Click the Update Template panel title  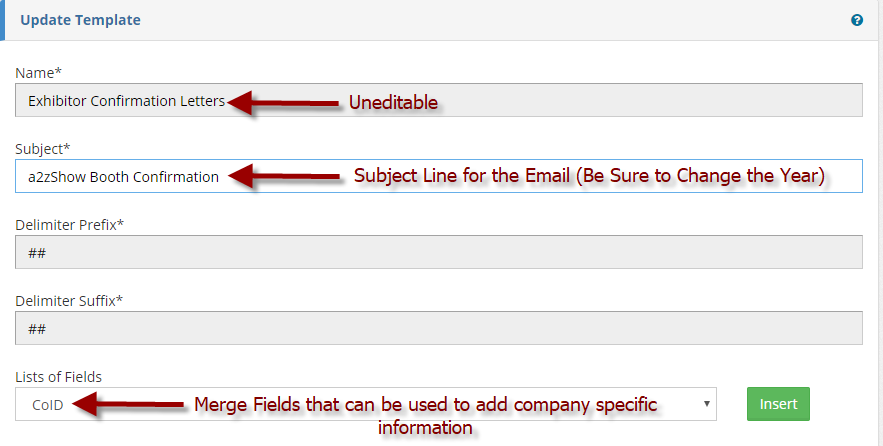pos(80,20)
